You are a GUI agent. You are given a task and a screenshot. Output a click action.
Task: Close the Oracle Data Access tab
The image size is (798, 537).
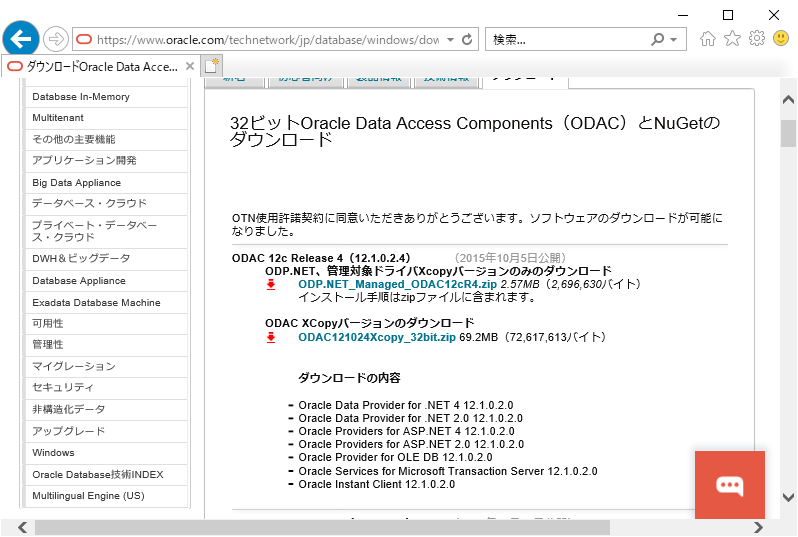coord(190,66)
